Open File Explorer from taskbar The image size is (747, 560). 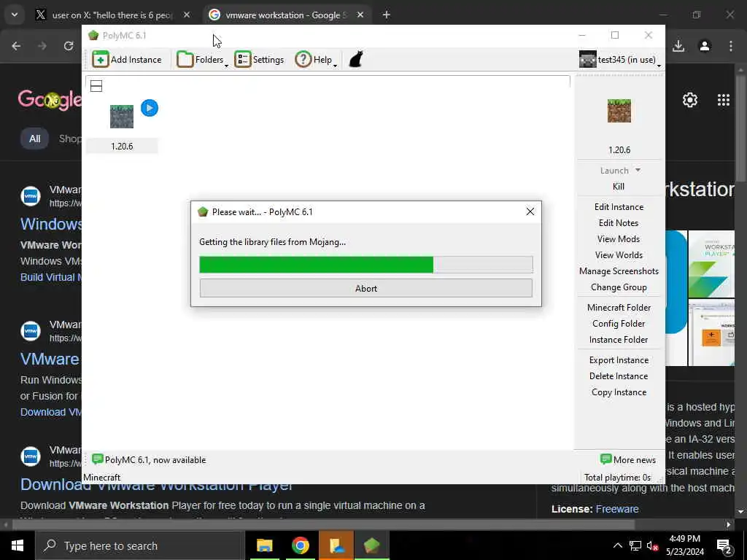(264, 545)
